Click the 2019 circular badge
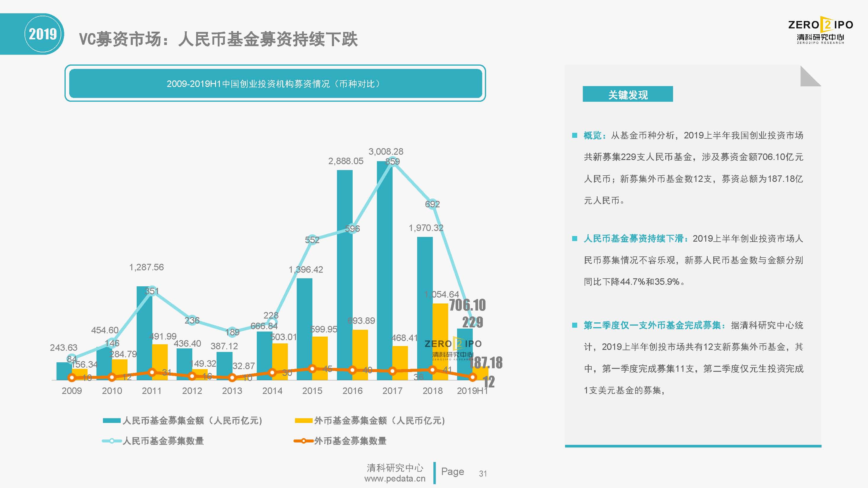The height and width of the screenshot is (488, 868). tap(43, 34)
